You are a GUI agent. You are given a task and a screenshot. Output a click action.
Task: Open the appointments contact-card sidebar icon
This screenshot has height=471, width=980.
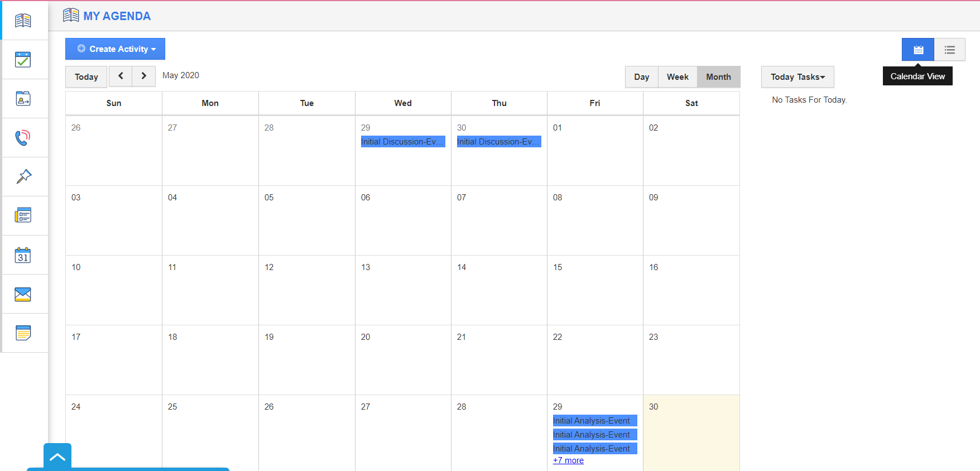(x=23, y=99)
